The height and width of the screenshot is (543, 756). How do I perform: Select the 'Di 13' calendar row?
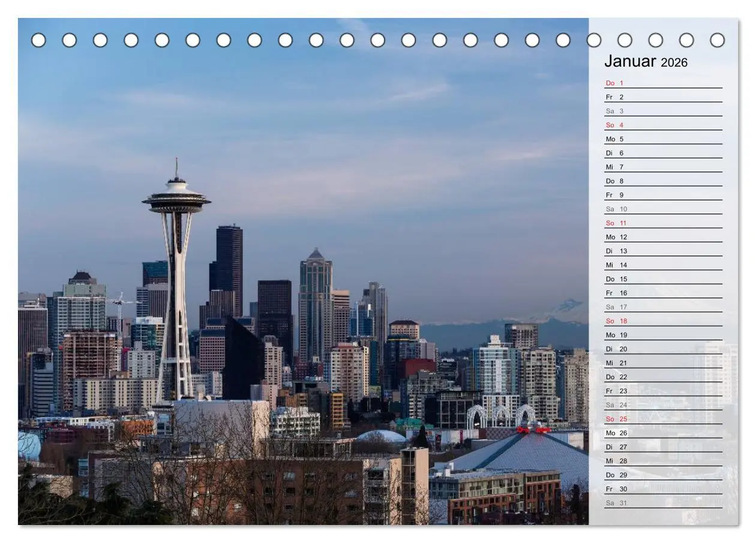coord(663,251)
